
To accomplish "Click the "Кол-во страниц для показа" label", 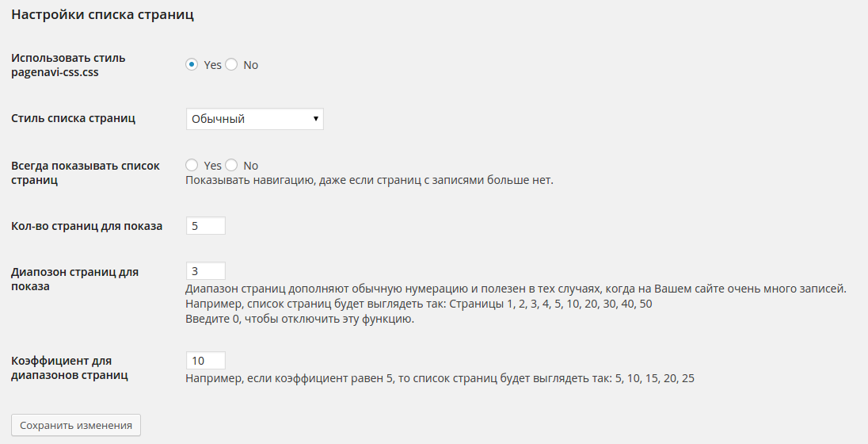I will click(x=87, y=226).
